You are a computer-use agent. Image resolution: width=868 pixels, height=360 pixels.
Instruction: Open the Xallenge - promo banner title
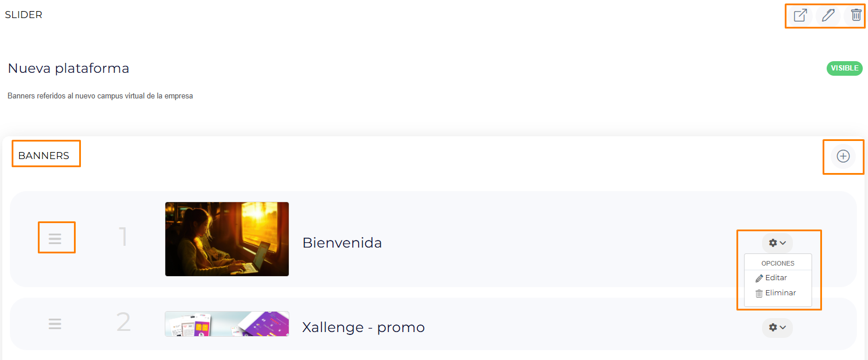click(x=363, y=327)
